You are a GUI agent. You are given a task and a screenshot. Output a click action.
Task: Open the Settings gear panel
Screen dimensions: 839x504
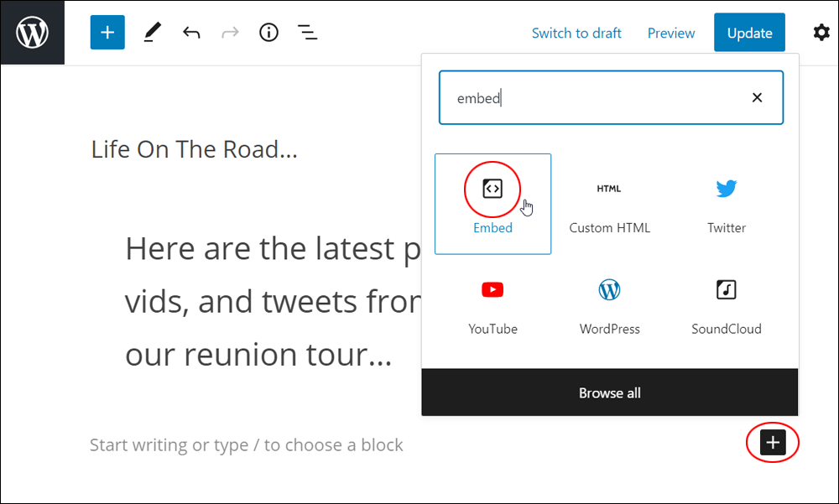(821, 33)
